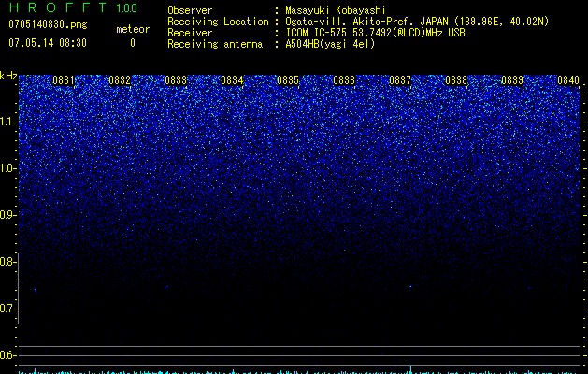The height and width of the screenshot is (374, 588).
Task: Click the Receiver field label
Action: [x=190, y=33]
